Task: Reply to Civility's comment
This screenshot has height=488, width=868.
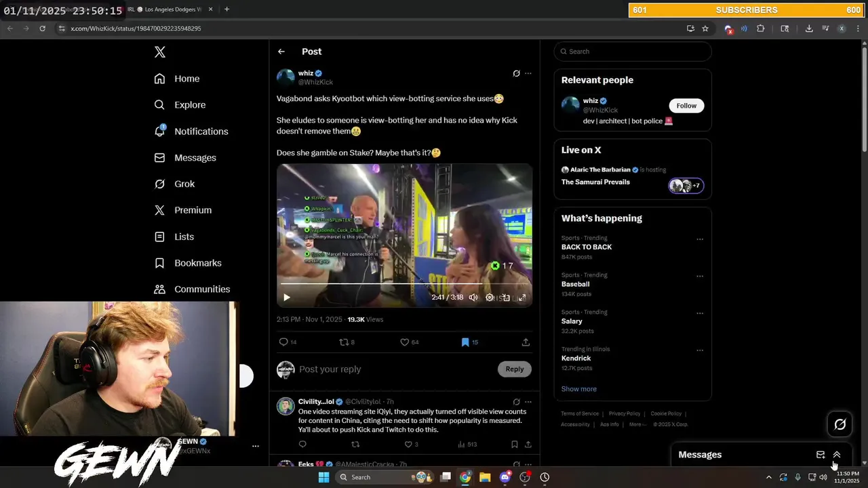Action: [x=302, y=445]
